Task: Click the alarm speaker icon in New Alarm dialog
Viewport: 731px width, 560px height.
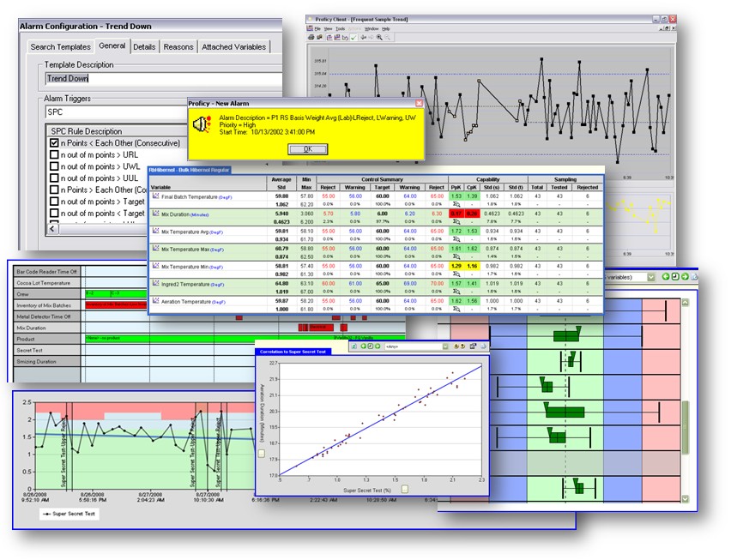Action: [202, 124]
